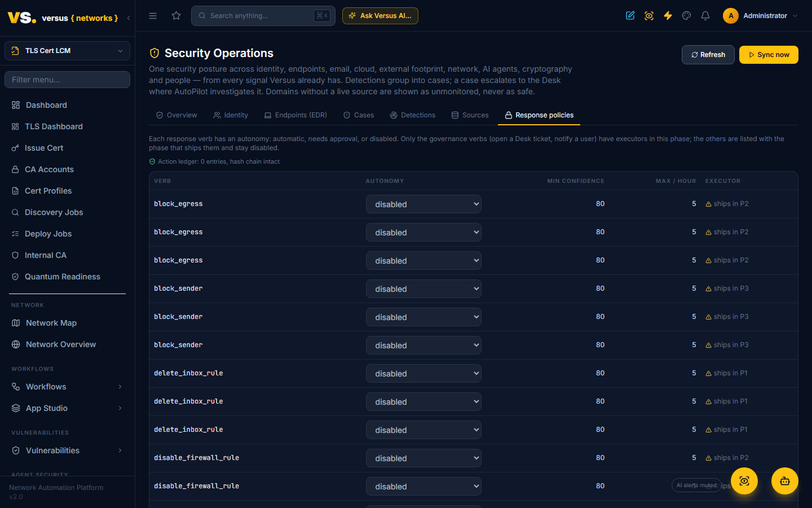Viewport: 812px width, 508px height.
Task: Click the floating yellow scan button
Action: pyautogui.click(x=744, y=481)
